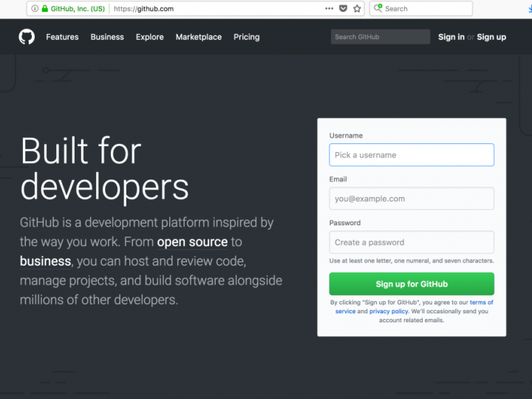Click the browser search magnifier icon
The image size is (532, 399).
click(x=378, y=8)
